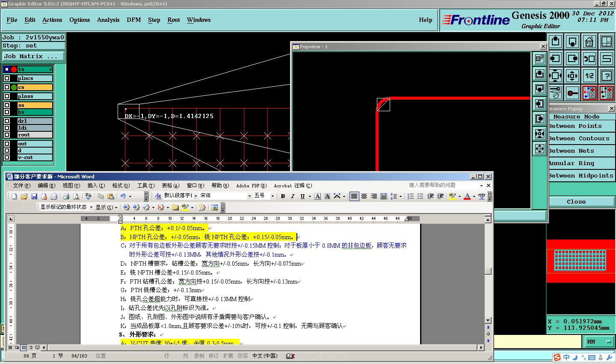Select Annular Ring measure mode
Viewport: 616px width, 364px height.
[582, 163]
